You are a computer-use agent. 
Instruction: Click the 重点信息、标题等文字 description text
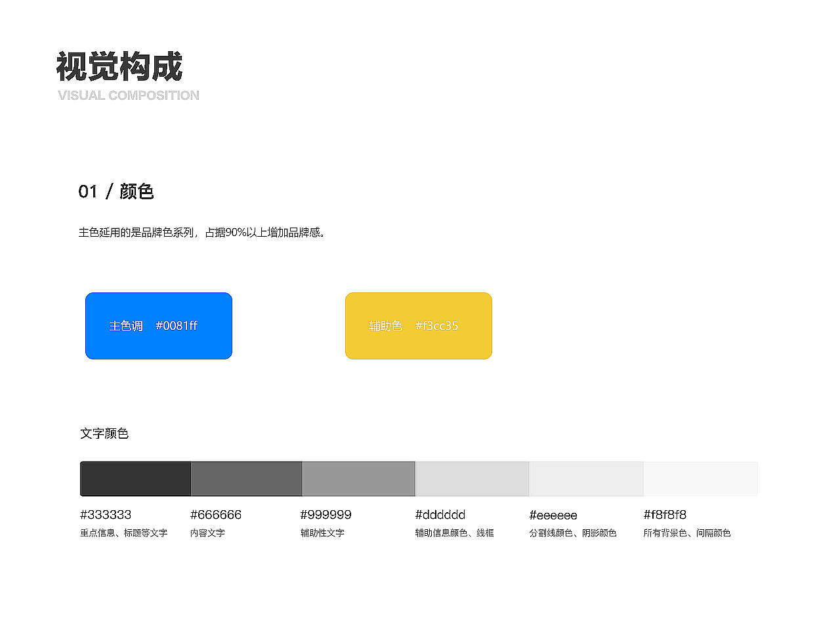(124, 533)
